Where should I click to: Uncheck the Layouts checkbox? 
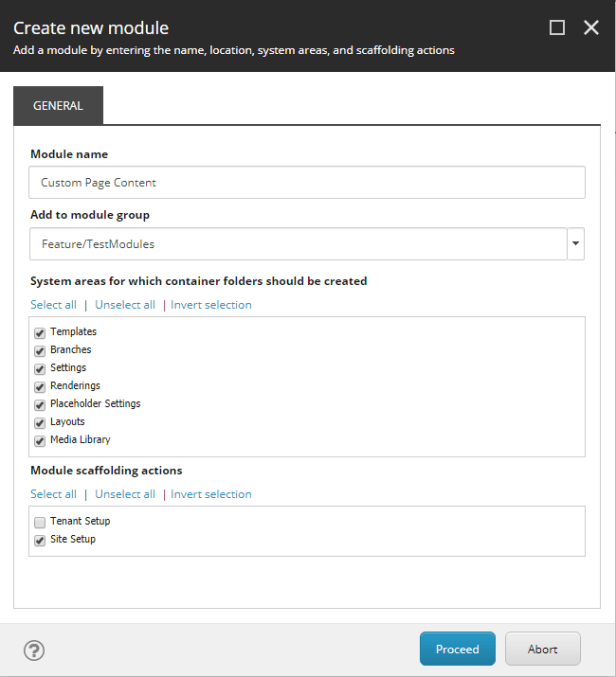coord(40,422)
